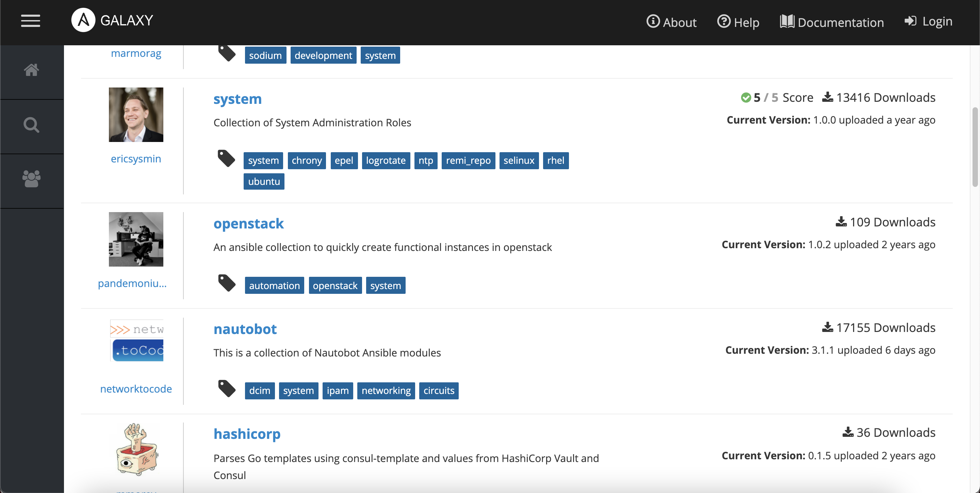Visit ericsysmin author profile
This screenshot has height=493, width=980.
point(136,158)
